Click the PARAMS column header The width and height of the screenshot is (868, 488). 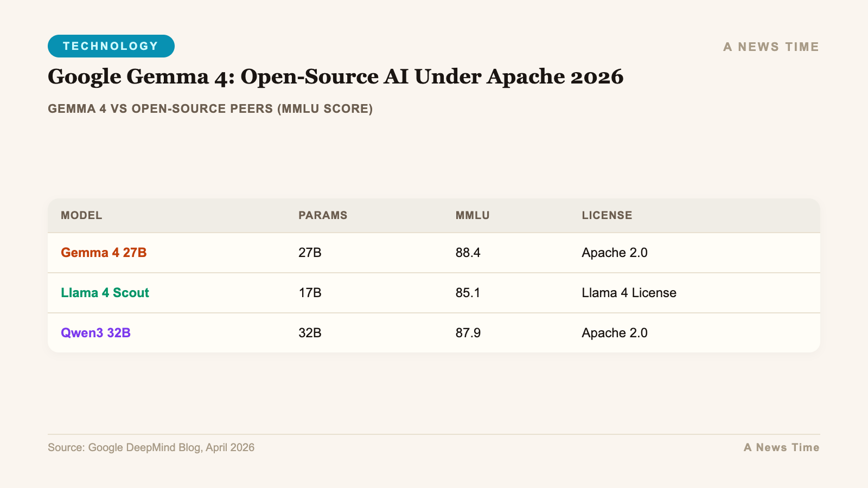(323, 215)
